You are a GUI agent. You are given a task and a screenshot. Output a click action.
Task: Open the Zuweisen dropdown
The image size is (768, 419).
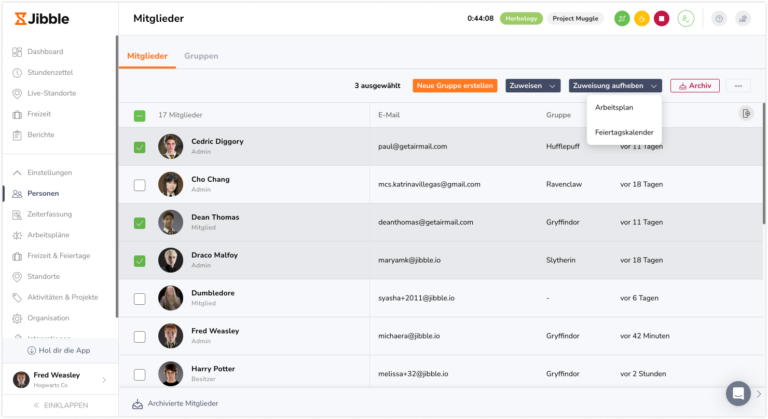pos(532,86)
